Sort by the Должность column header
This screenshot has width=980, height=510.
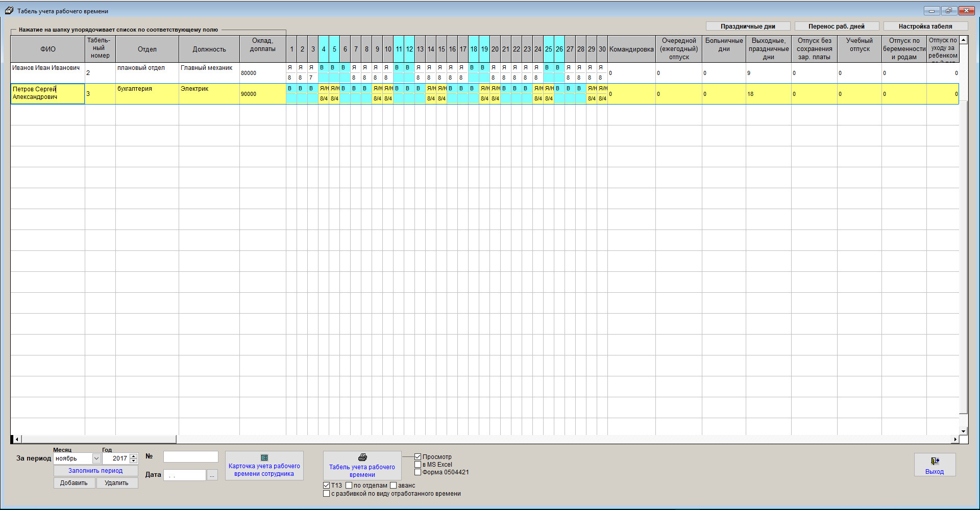[209, 49]
